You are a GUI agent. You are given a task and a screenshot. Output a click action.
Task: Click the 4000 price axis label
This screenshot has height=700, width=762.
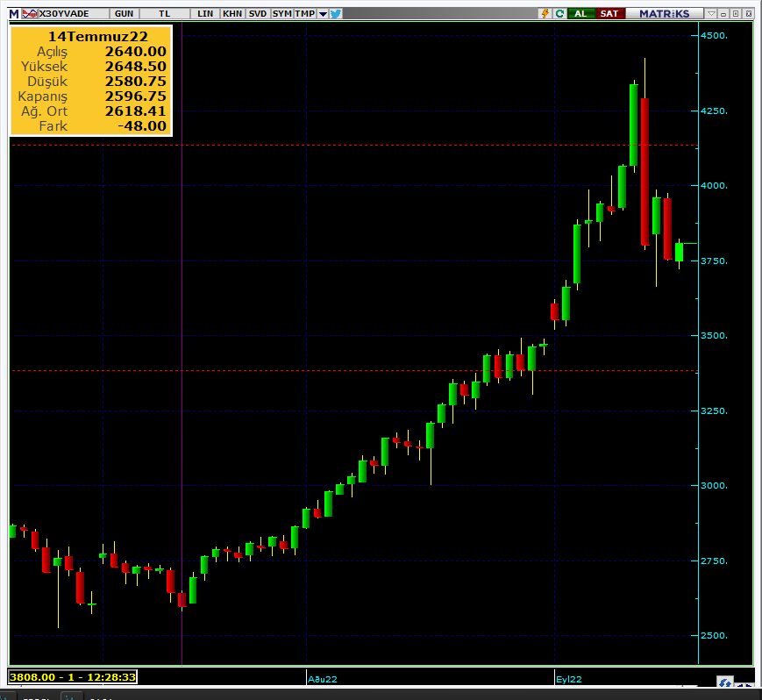(714, 186)
